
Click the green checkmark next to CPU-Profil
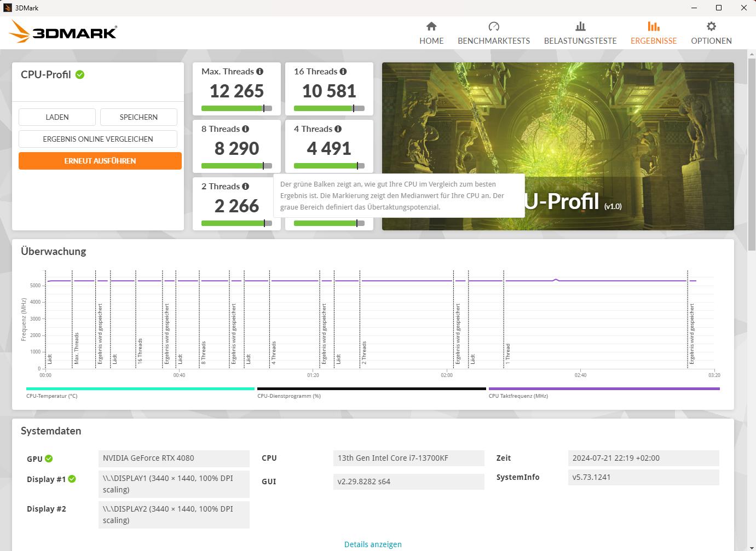80,74
